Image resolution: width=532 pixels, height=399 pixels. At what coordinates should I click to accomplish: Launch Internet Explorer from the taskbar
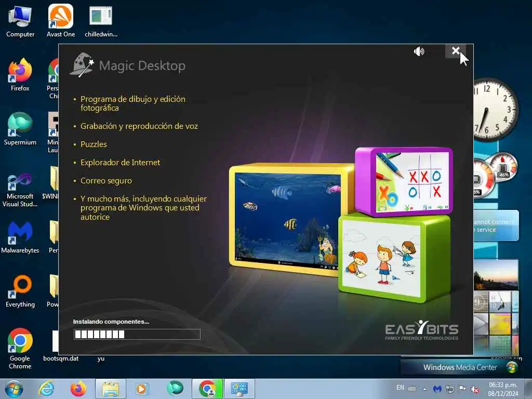coord(46,389)
